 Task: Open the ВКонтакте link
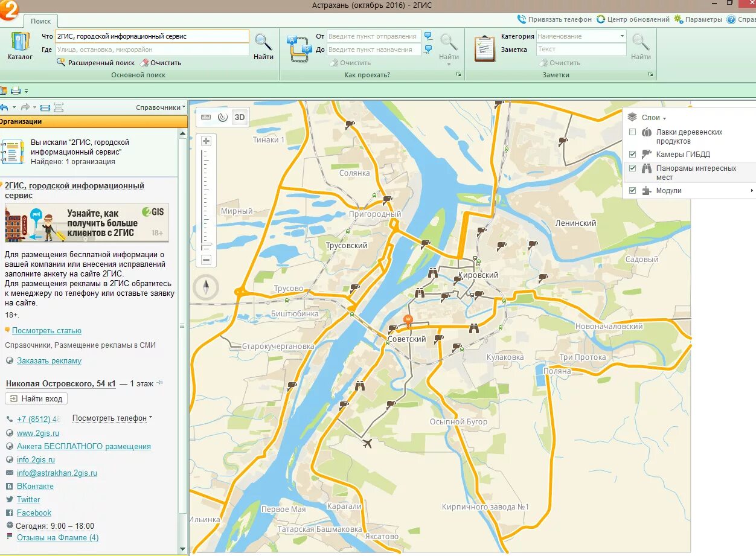pos(35,487)
